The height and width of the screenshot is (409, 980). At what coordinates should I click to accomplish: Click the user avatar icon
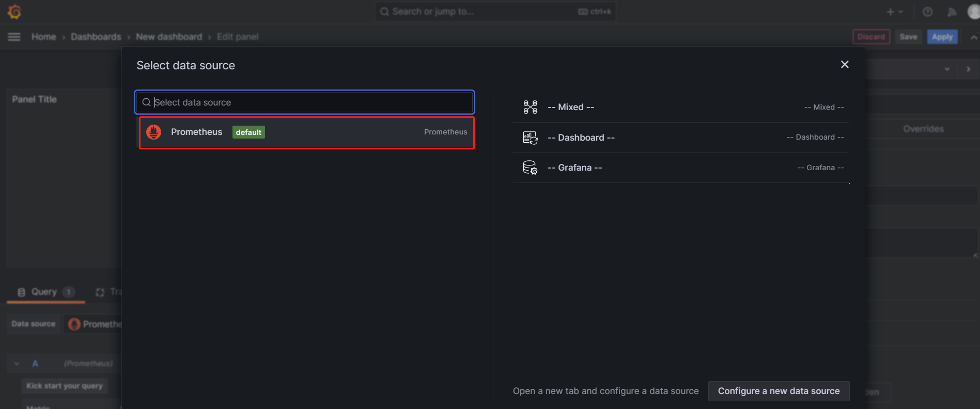[974, 11]
